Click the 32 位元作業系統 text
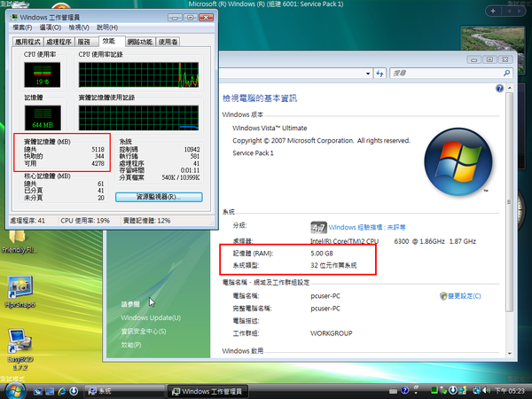The image size is (532, 399). pos(333,265)
